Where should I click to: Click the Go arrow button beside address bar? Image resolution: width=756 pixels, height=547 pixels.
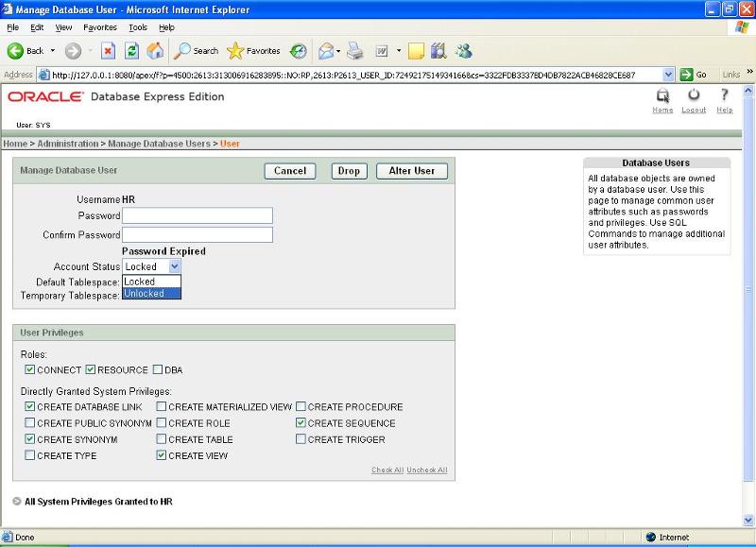point(694,75)
